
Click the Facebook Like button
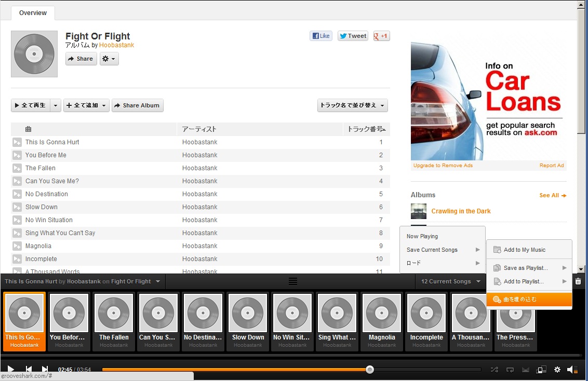321,36
